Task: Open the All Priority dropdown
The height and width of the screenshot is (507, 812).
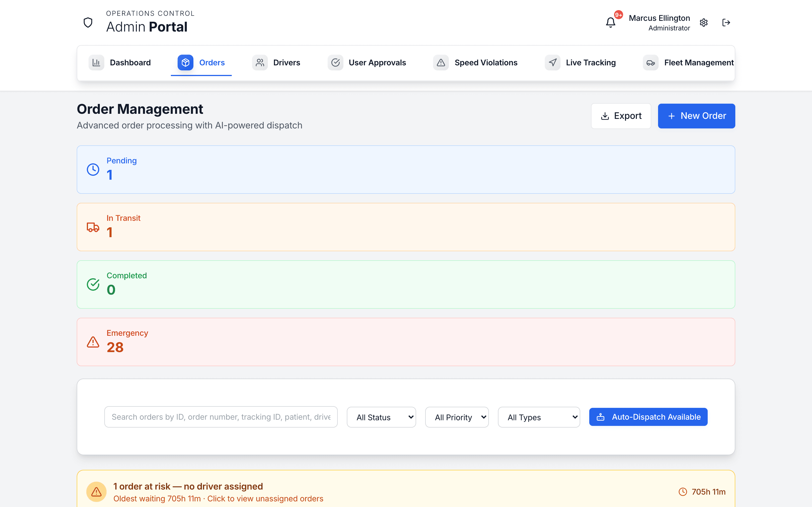Action: pos(457,417)
